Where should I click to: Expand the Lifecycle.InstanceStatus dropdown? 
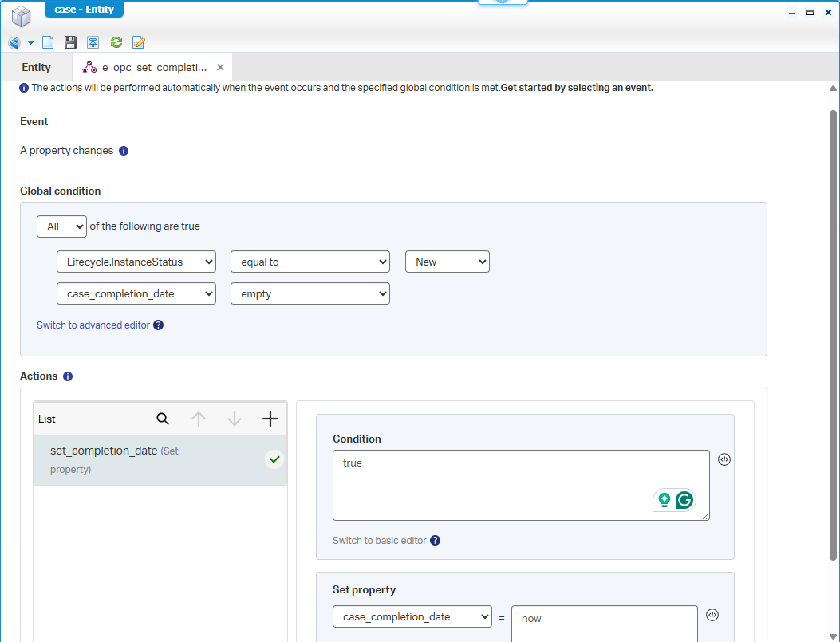[136, 262]
